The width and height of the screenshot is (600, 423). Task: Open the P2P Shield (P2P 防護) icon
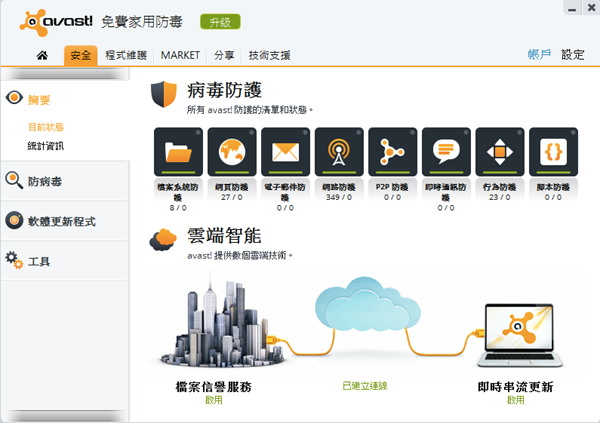pos(393,152)
